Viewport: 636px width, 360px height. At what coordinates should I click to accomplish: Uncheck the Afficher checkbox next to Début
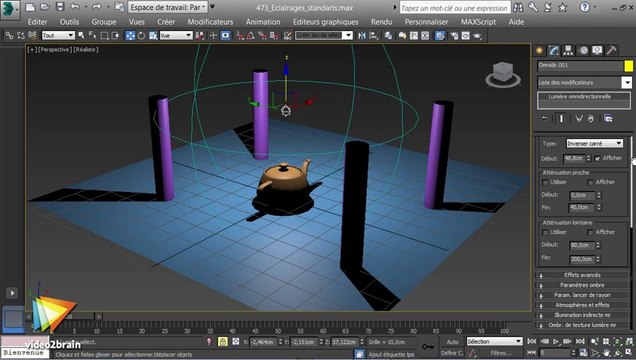click(x=597, y=159)
